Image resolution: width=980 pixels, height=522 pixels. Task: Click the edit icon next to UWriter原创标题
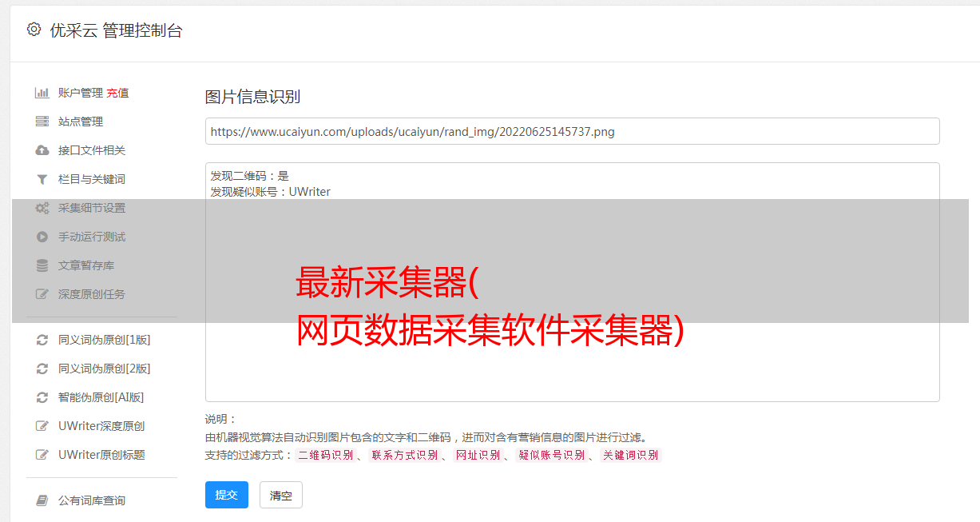tap(42, 455)
